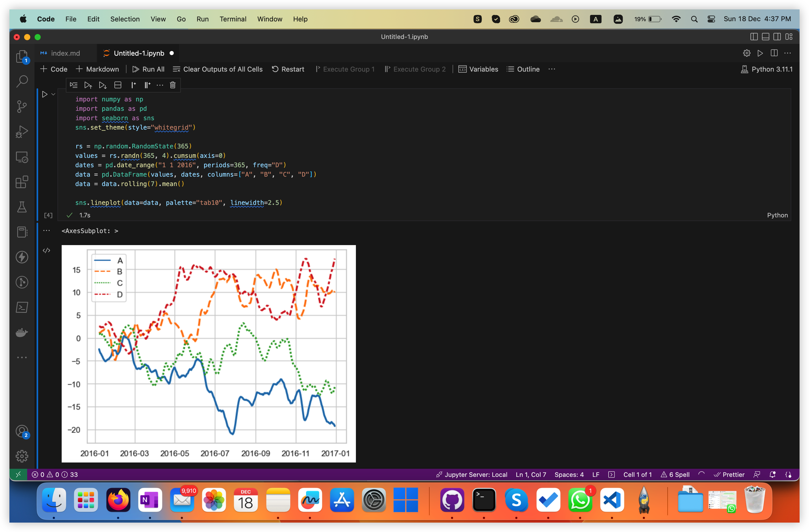Split the notebook cell
This screenshot has width=809, height=532.
coord(118,85)
